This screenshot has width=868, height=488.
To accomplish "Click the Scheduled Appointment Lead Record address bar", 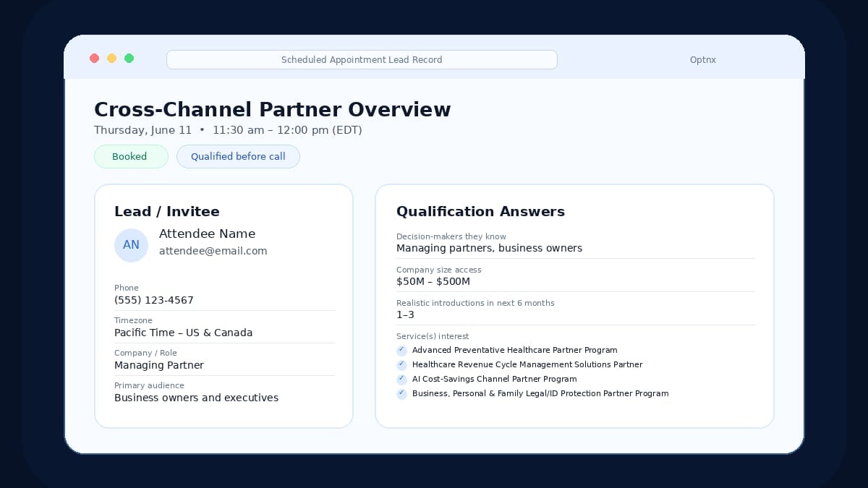I will click(x=362, y=60).
